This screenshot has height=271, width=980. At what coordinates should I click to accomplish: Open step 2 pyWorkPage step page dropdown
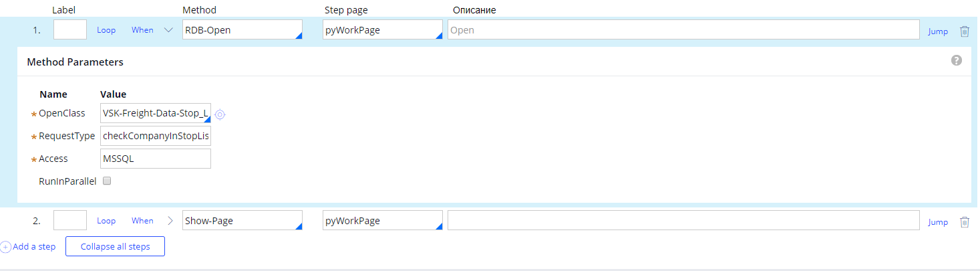point(439,227)
